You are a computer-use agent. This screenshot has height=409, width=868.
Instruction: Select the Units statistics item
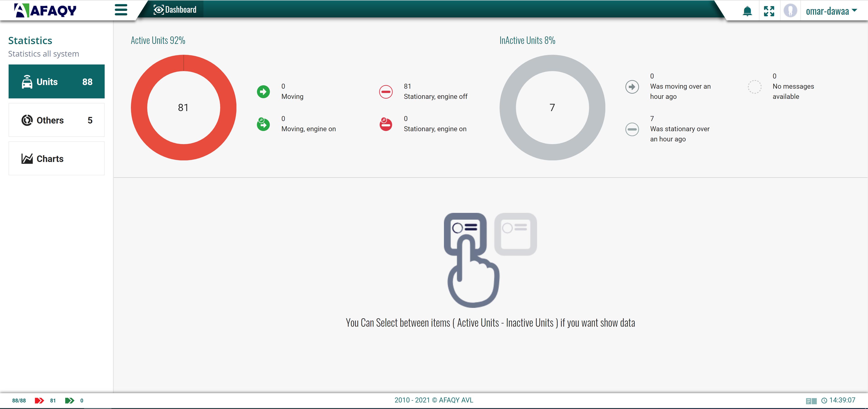57,81
